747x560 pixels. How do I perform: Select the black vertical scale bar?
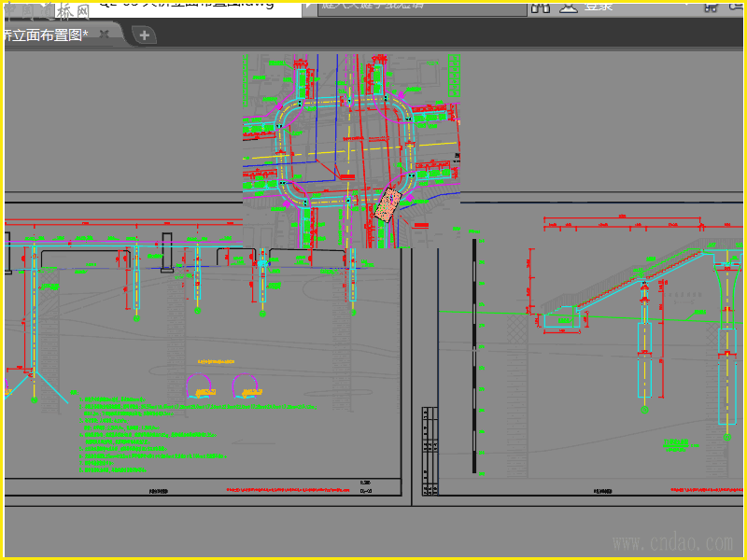point(474,355)
